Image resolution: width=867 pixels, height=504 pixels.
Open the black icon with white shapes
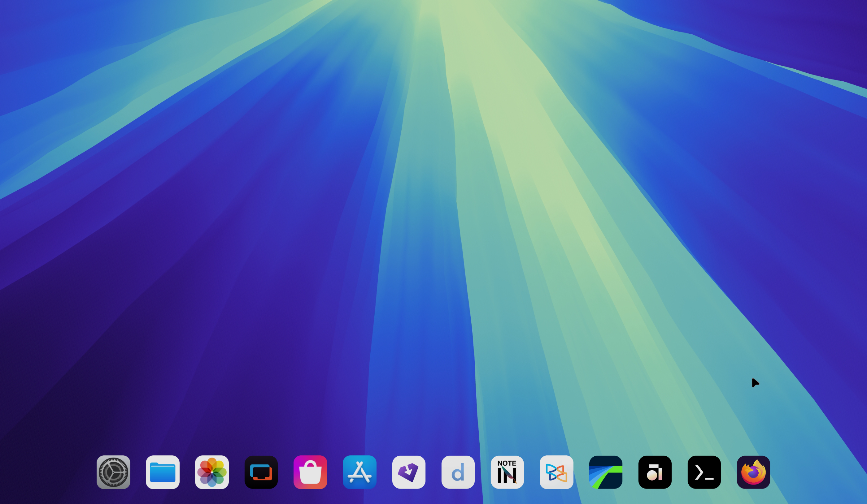click(655, 472)
